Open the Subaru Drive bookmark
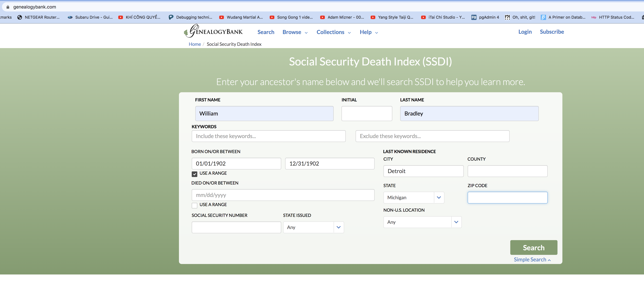Image resolution: width=644 pixels, height=282 pixels. point(90,17)
